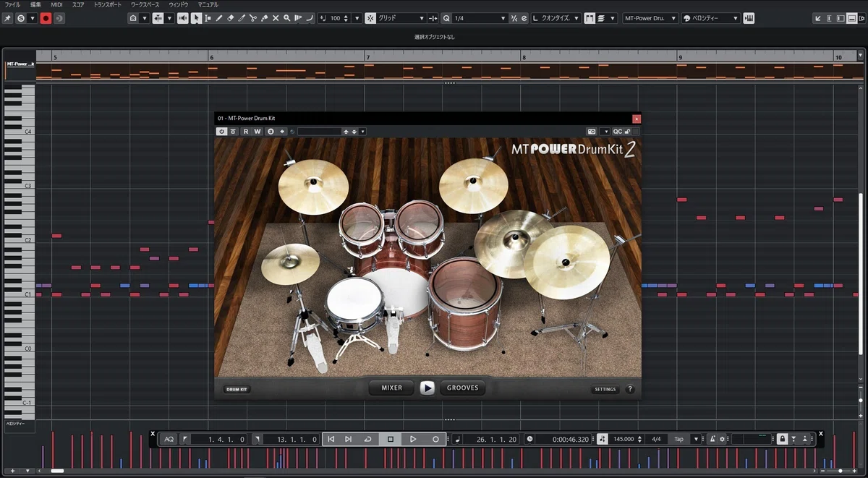Click the pin icon in toolbar
868x478 pixels.
7,18
